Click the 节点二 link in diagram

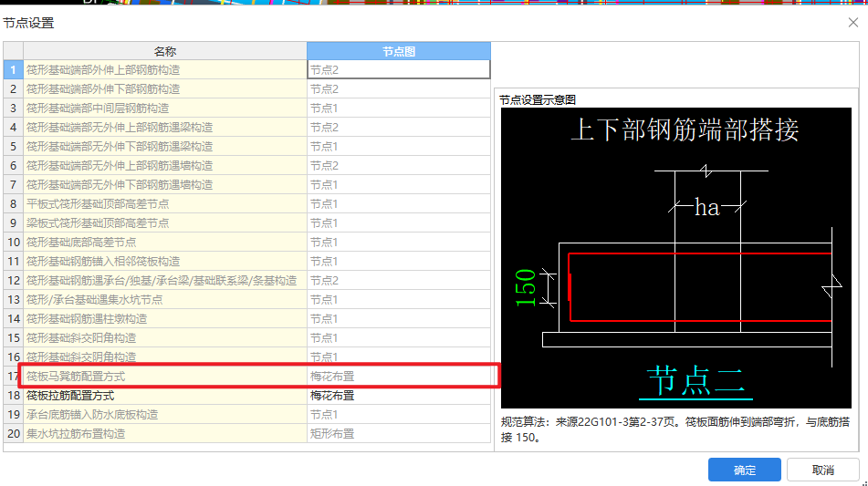695,381
